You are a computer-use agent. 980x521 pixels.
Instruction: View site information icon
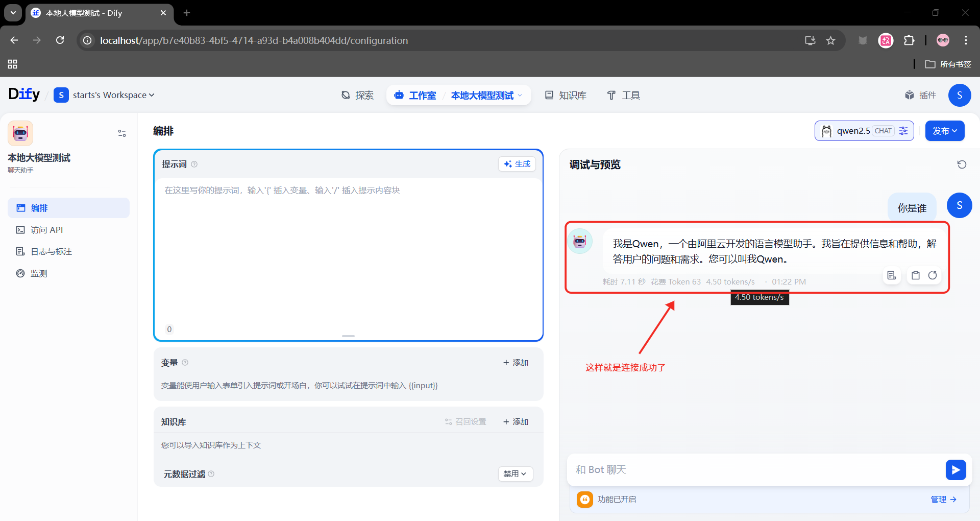(x=88, y=40)
